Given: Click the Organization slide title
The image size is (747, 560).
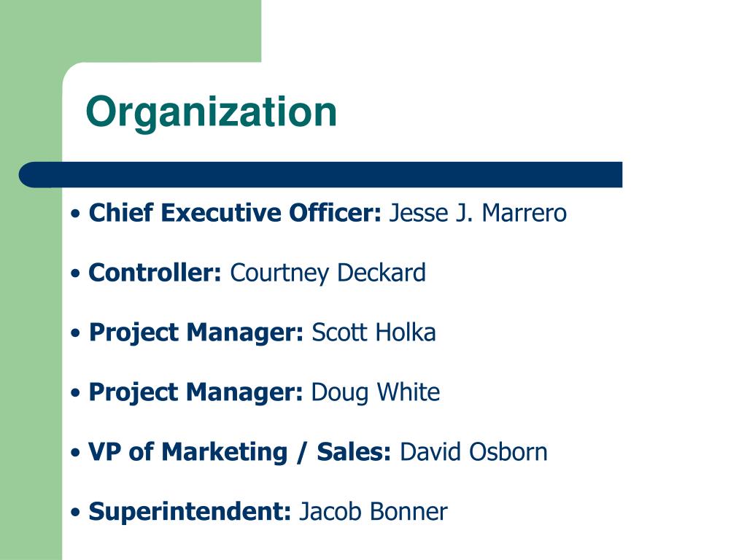Looking at the screenshot, I should (x=211, y=113).
